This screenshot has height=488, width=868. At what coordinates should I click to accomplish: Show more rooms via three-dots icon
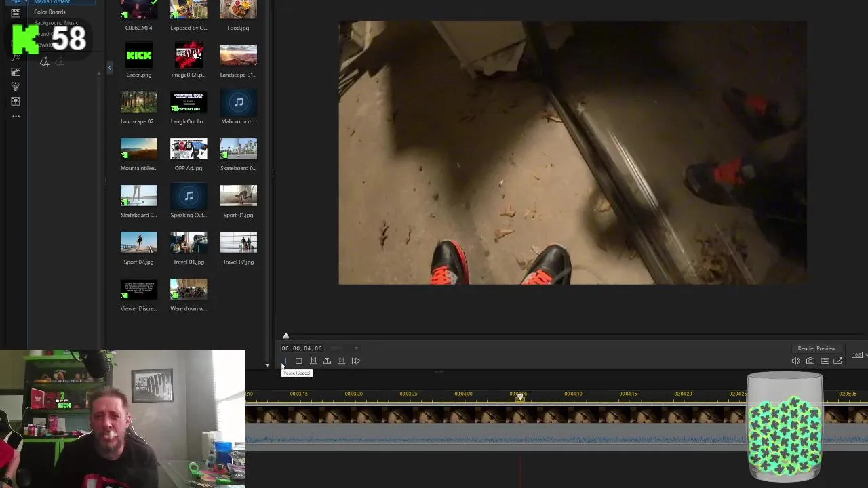pyautogui.click(x=16, y=117)
